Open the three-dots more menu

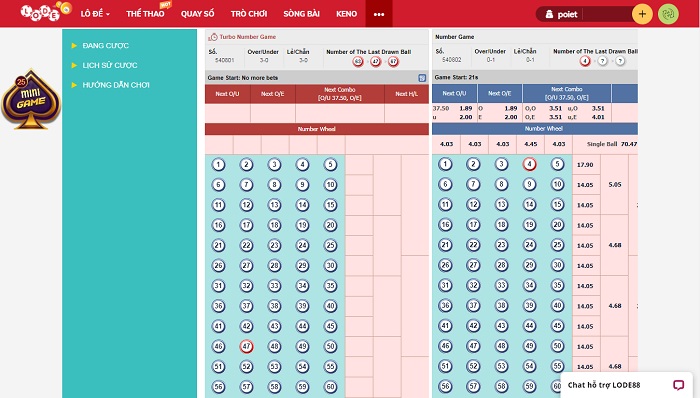[379, 14]
